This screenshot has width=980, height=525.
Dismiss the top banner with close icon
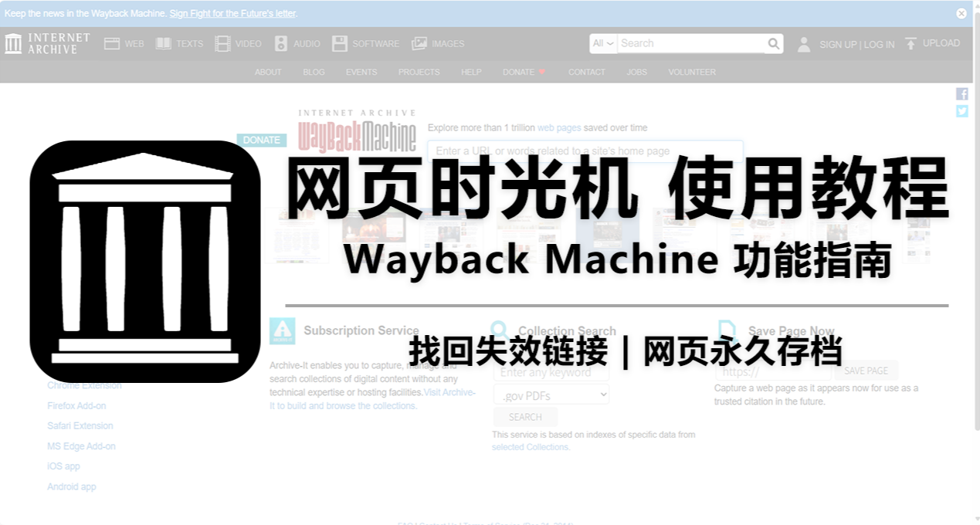961,13
